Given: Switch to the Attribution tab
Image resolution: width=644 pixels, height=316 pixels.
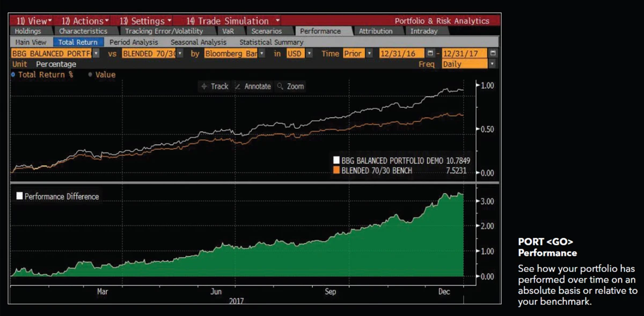Looking at the screenshot, I should [376, 31].
